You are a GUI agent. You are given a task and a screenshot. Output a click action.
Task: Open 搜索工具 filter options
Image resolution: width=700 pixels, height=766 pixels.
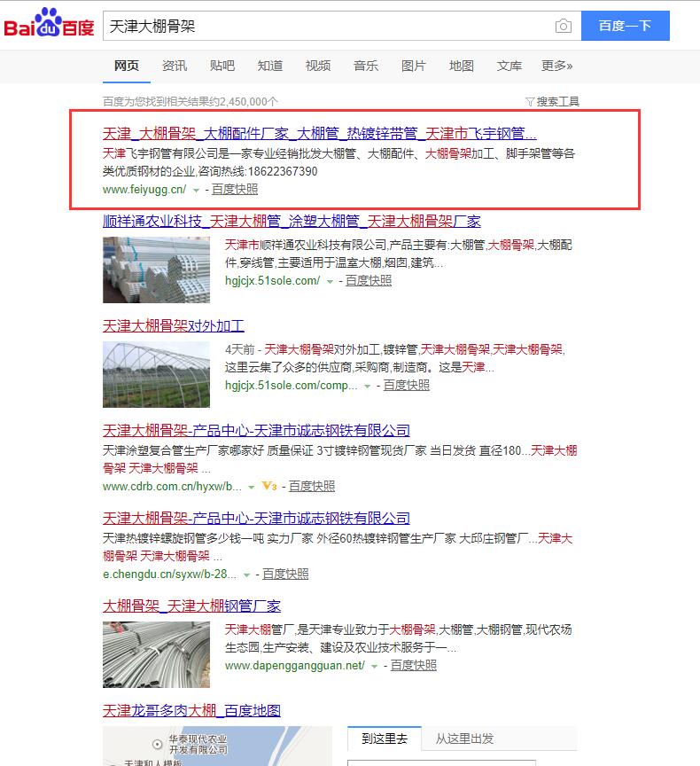[552, 102]
